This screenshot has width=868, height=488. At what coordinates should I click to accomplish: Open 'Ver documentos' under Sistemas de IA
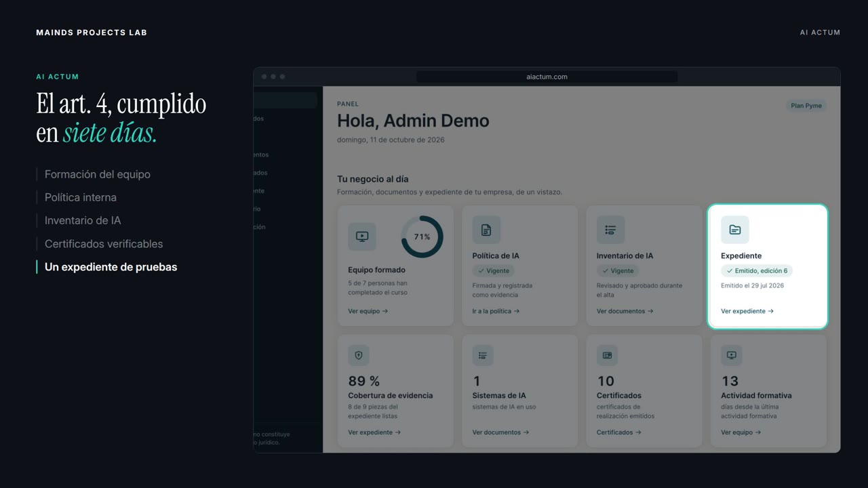point(501,432)
